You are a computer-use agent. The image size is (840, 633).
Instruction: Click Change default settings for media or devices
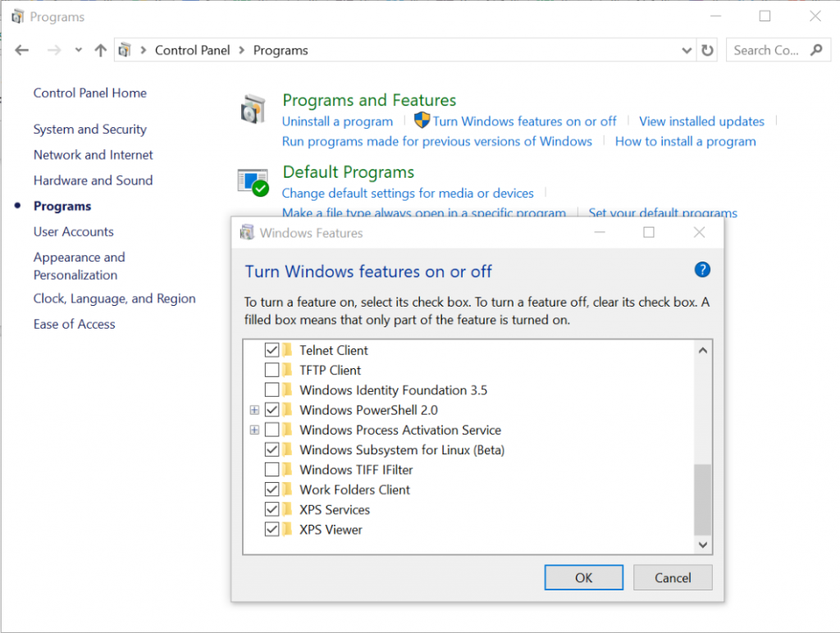click(x=408, y=193)
